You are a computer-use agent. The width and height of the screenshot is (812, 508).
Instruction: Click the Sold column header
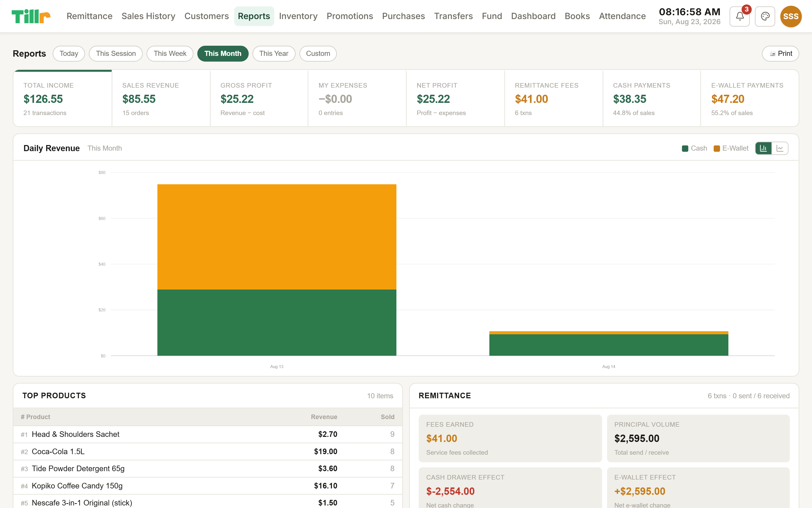387,417
